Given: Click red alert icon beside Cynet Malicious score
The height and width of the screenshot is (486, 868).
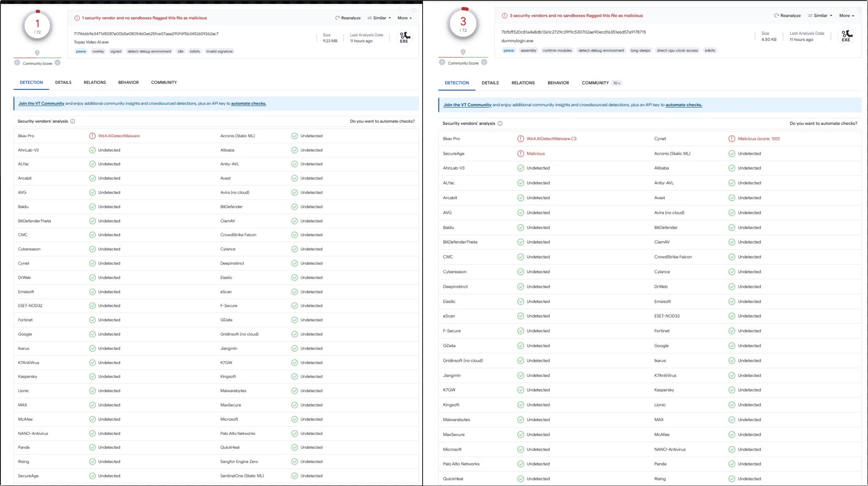Looking at the screenshot, I should (x=732, y=139).
